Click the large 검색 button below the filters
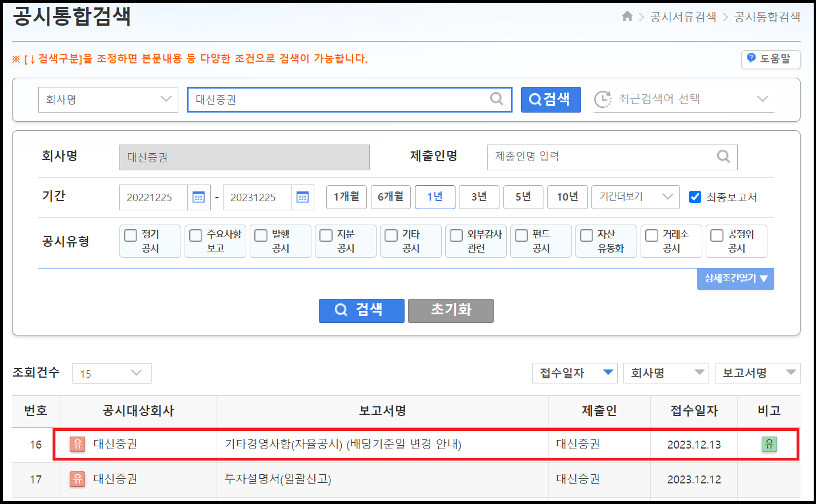Viewport: 816px width, 504px height. [362, 310]
